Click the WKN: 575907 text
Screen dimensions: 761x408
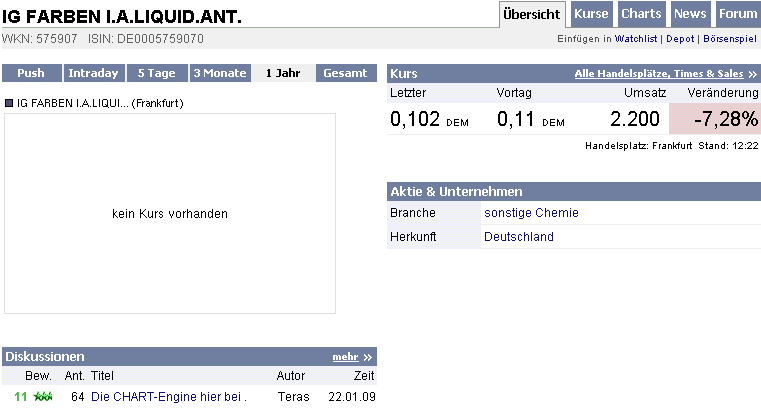pyautogui.click(x=39, y=39)
